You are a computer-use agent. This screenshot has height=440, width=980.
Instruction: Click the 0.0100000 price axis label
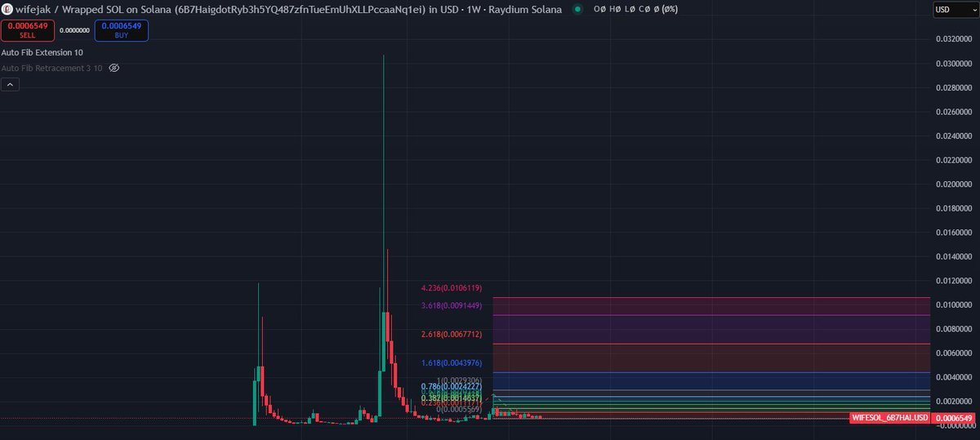[955, 304]
